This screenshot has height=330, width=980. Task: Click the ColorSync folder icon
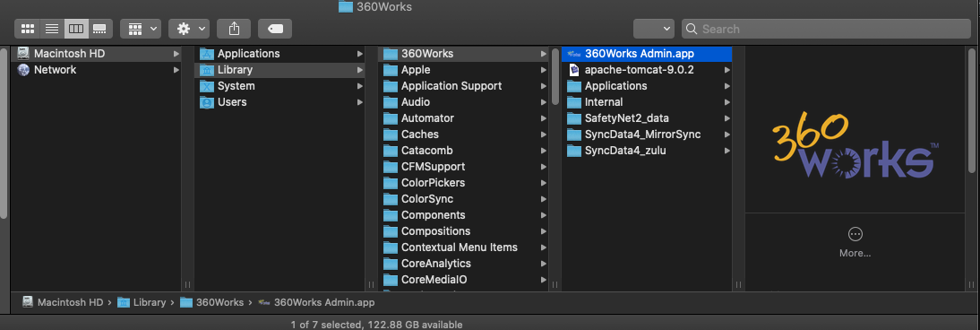point(391,200)
